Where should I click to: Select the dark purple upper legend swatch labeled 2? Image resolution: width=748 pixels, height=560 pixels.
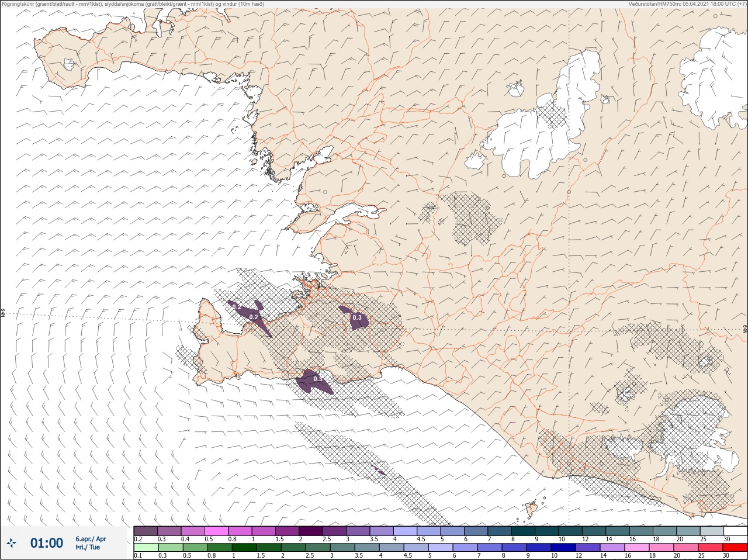311,531
